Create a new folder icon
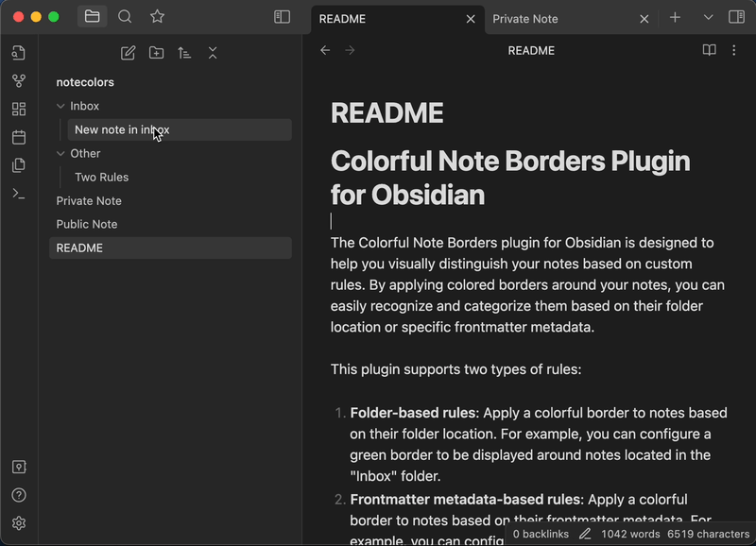Image resolution: width=756 pixels, height=546 pixels. [156, 53]
